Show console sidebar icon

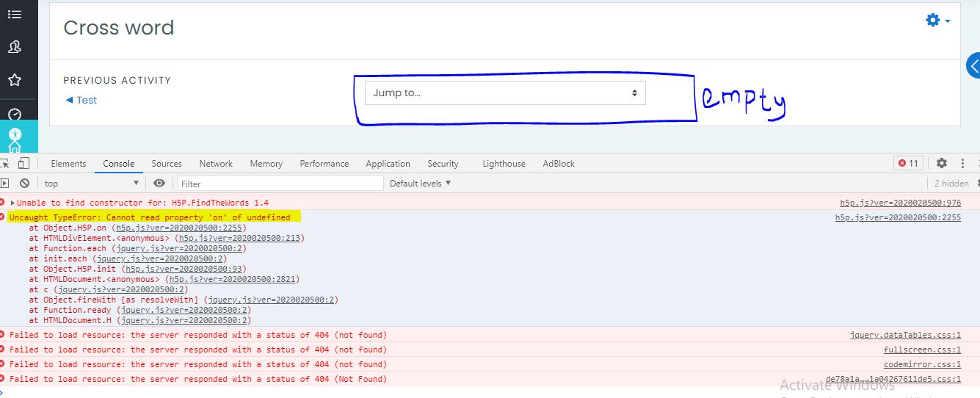(4, 184)
